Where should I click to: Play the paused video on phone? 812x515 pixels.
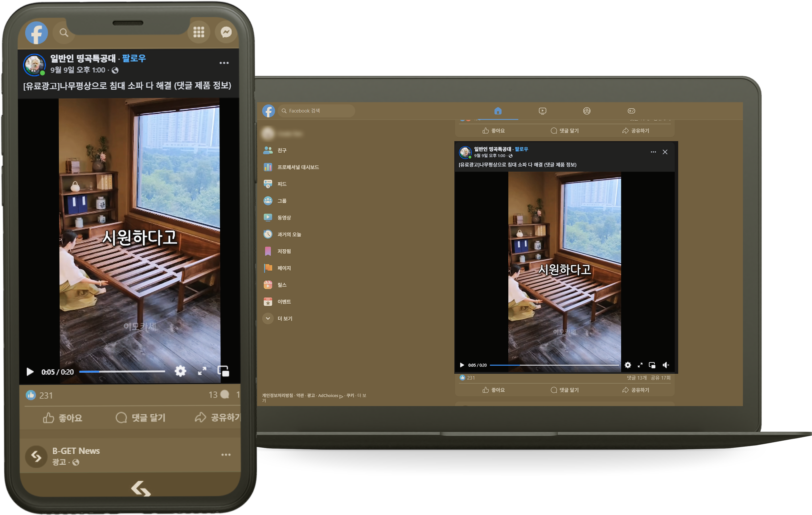pos(30,372)
